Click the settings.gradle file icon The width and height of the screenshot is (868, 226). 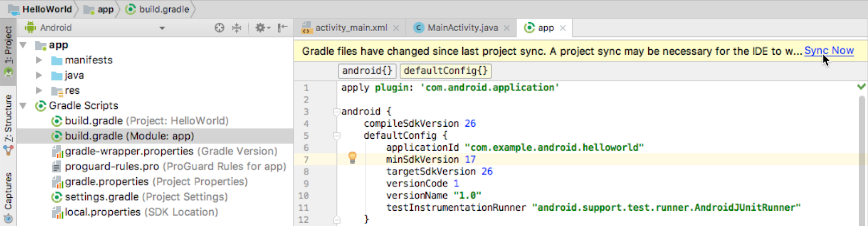click(56, 197)
